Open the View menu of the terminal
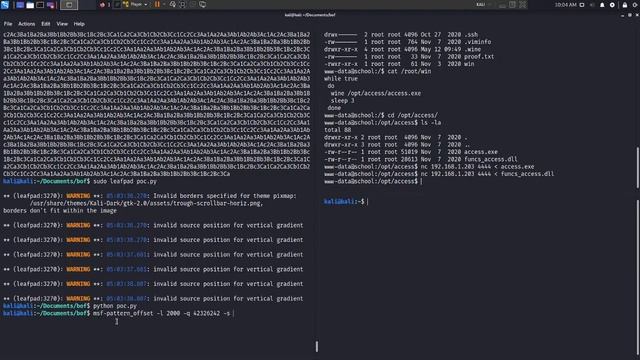Viewport: 640px width, 360px height. click(62, 24)
